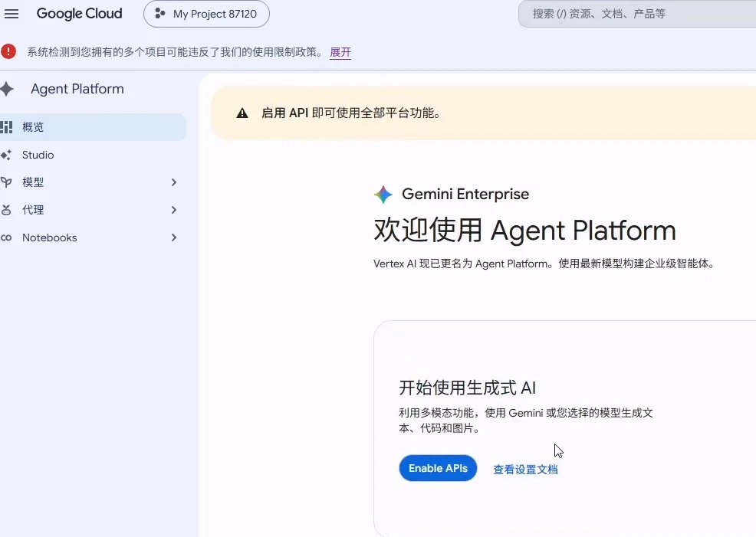This screenshot has width=756, height=537.
Task: Open the Agent Platform sidebar title
Action: (x=77, y=89)
